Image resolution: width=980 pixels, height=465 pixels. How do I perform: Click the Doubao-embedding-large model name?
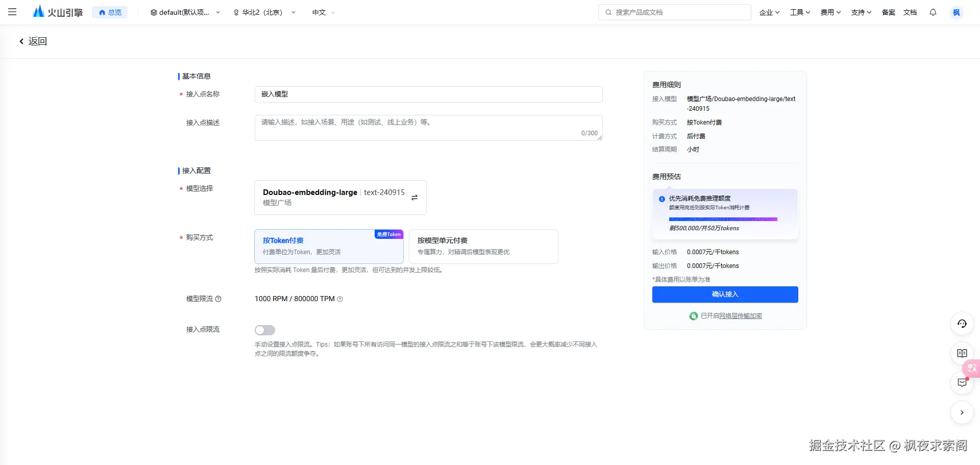(x=310, y=192)
